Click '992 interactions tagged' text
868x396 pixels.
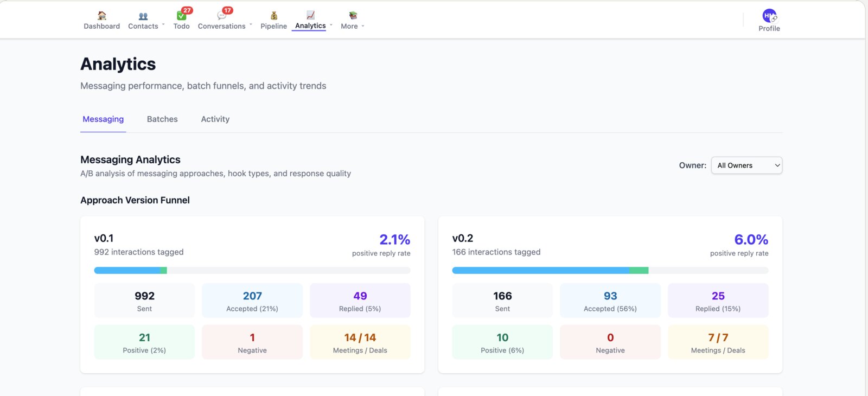139,252
